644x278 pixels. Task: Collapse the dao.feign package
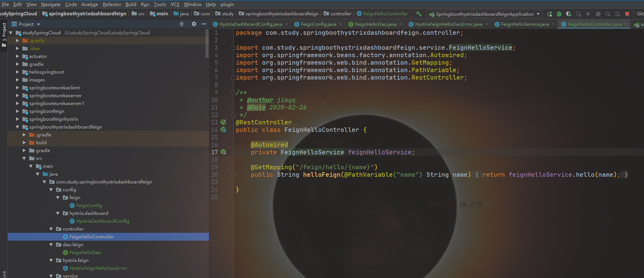pyautogui.click(x=51, y=245)
